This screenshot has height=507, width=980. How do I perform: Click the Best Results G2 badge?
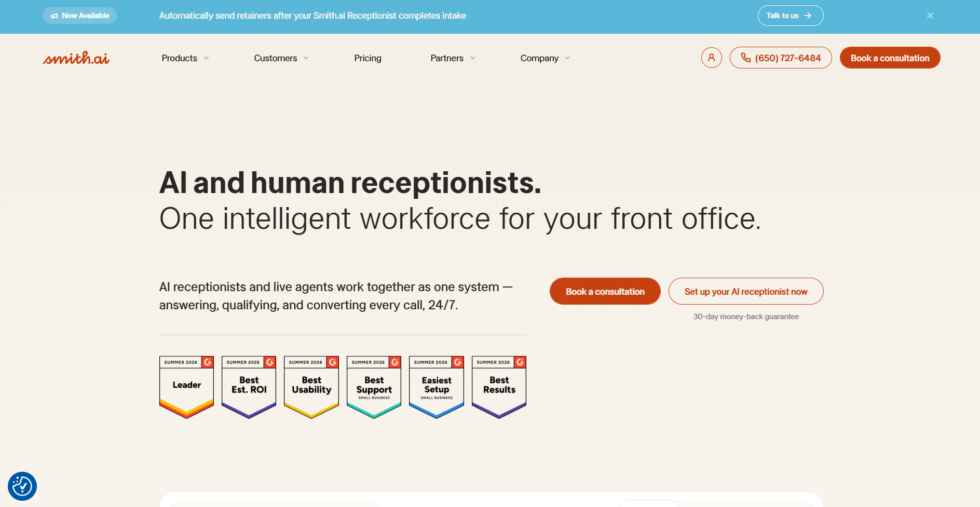(x=499, y=387)
